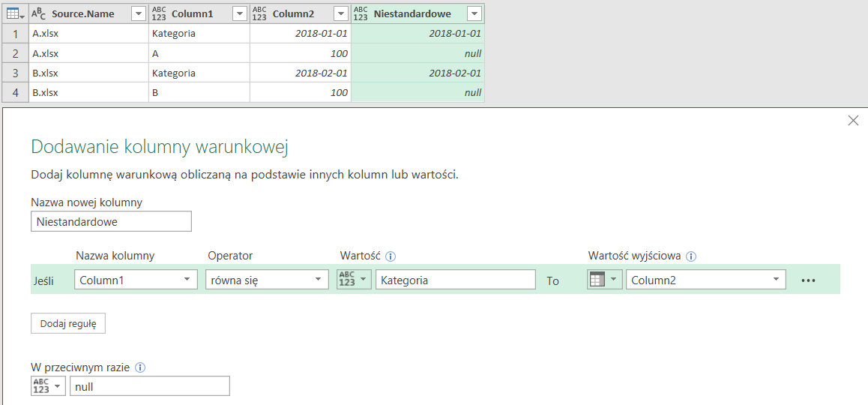Viewport: 868px width, 405px height.
Task: Click Column2 data type ABC123 icon
Action: (x=259, y=13)
